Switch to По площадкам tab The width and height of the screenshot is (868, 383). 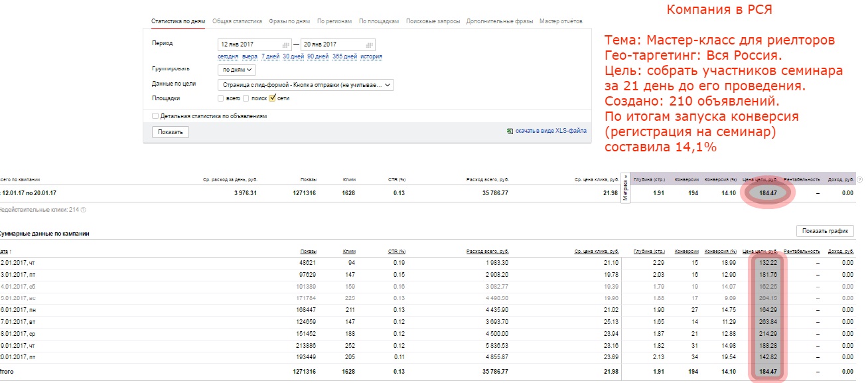(x=379, y=21)
